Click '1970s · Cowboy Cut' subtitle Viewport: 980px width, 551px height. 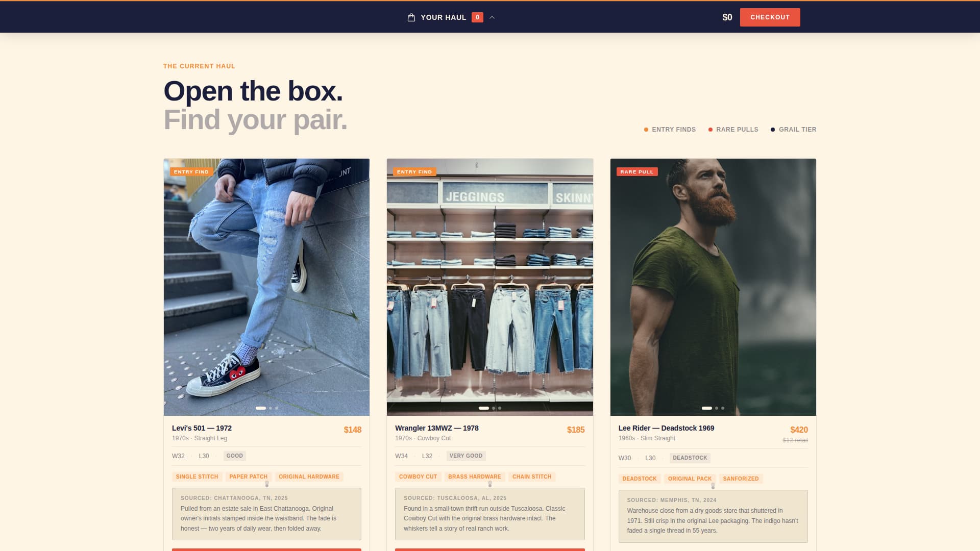click(x=423, y=439)
